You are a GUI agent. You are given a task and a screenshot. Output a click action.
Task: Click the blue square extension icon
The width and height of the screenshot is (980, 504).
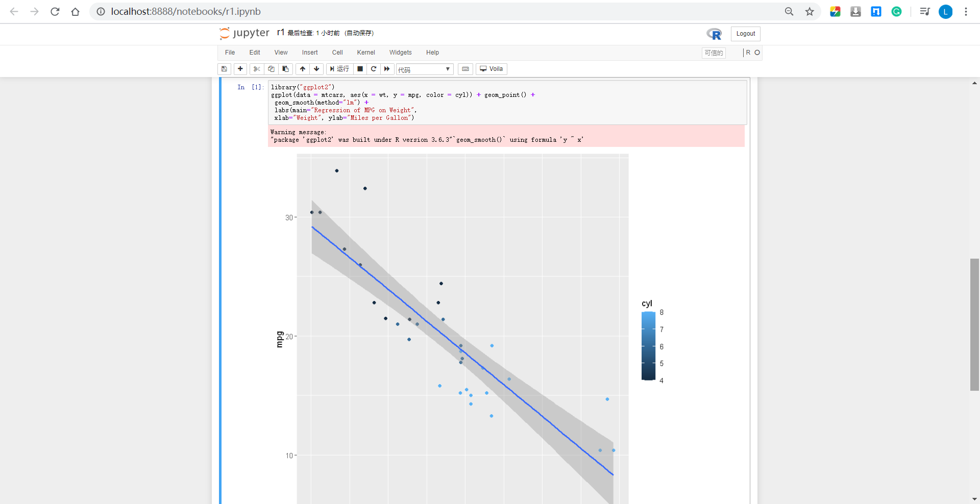[876, 11]
